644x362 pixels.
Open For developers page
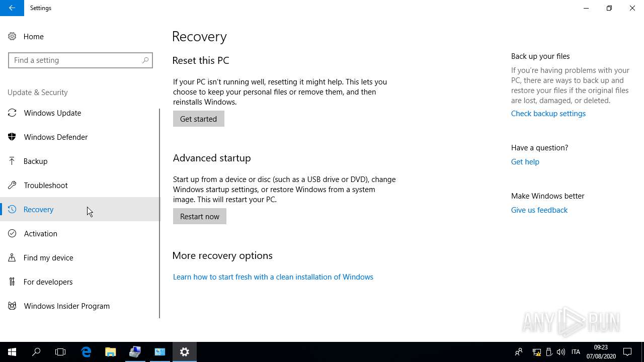[79, 282]
